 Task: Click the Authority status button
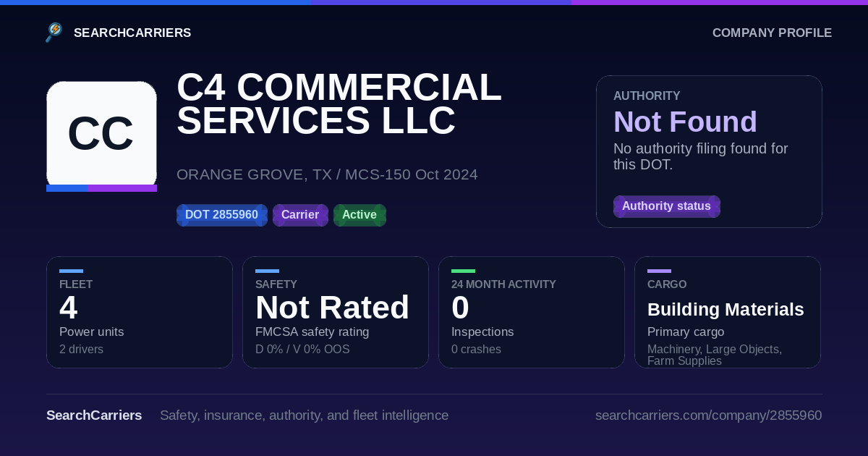[x=666, y=206]
